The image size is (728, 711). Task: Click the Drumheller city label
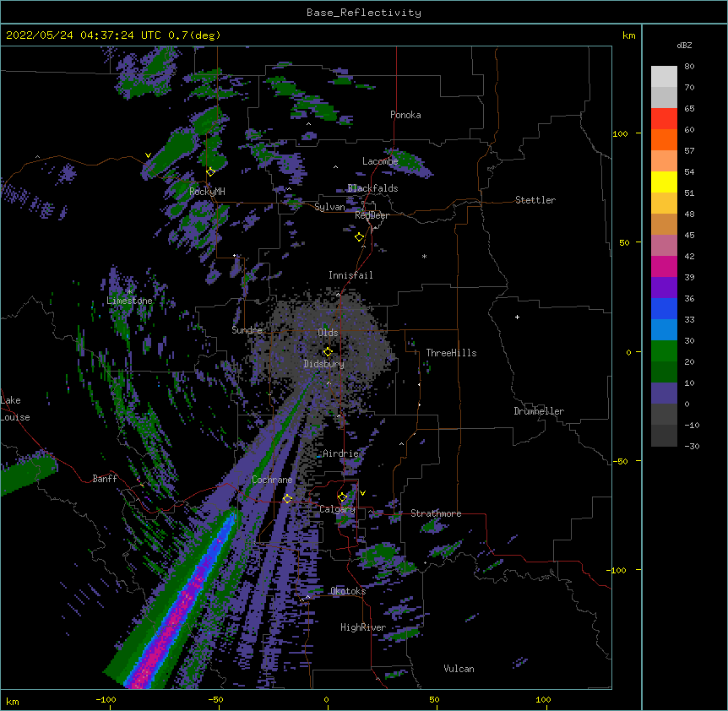pyautogui.click(x=539, y=412)
